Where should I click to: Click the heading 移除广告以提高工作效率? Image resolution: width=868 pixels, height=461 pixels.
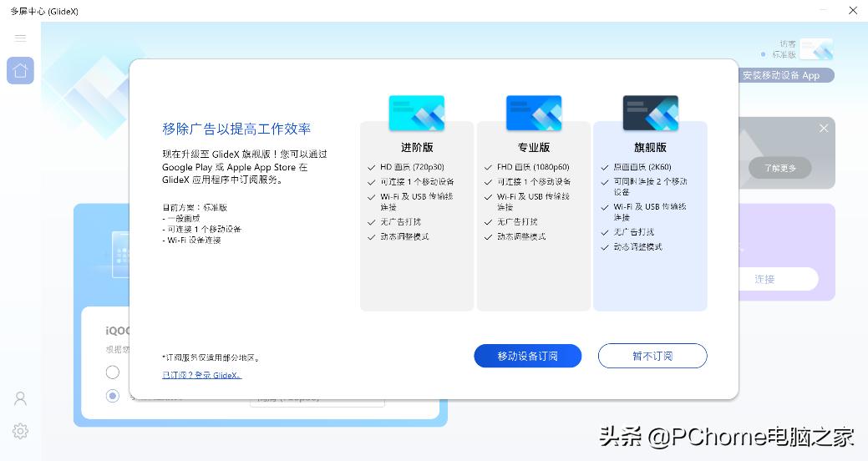coord(236,129)
